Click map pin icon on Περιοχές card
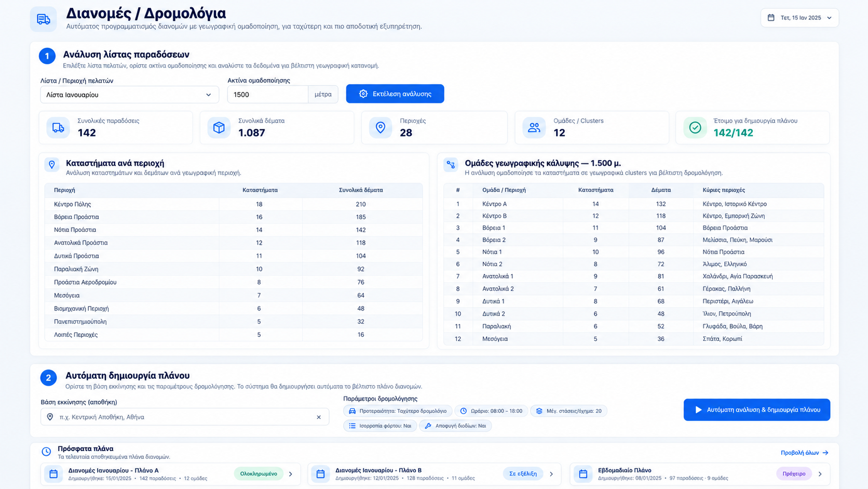 tap(381, 127)
